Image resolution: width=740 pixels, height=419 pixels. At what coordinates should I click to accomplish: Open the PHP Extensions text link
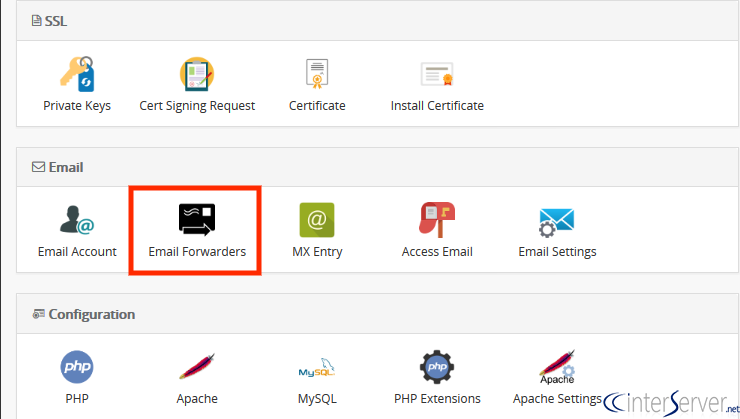437,398
